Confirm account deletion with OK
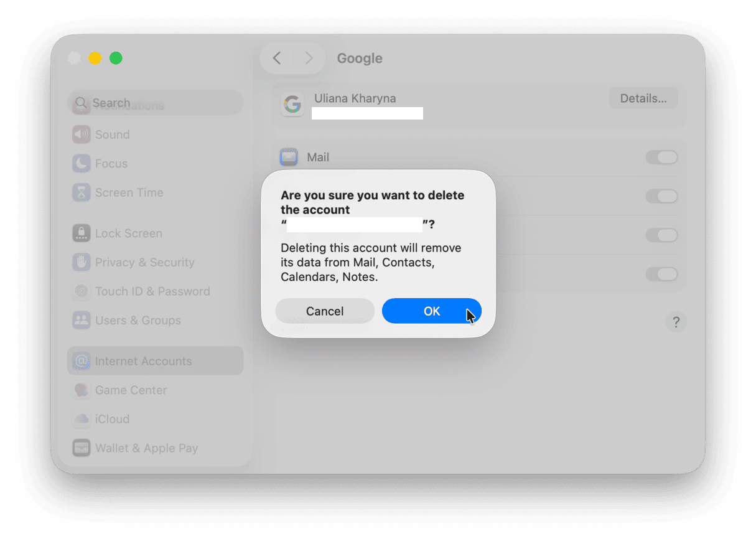The height and width of the screenshot is (541, 756). pyautogui.click(x=432, y=311)
